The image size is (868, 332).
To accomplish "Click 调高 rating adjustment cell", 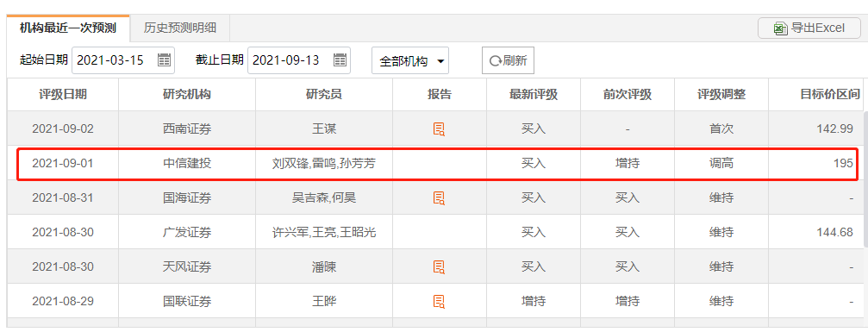I will [721, 164].
